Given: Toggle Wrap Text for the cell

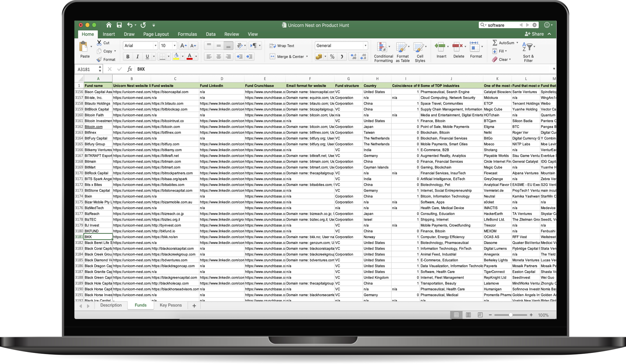Looking at the screenshot, I should click(x=282, y=46).
